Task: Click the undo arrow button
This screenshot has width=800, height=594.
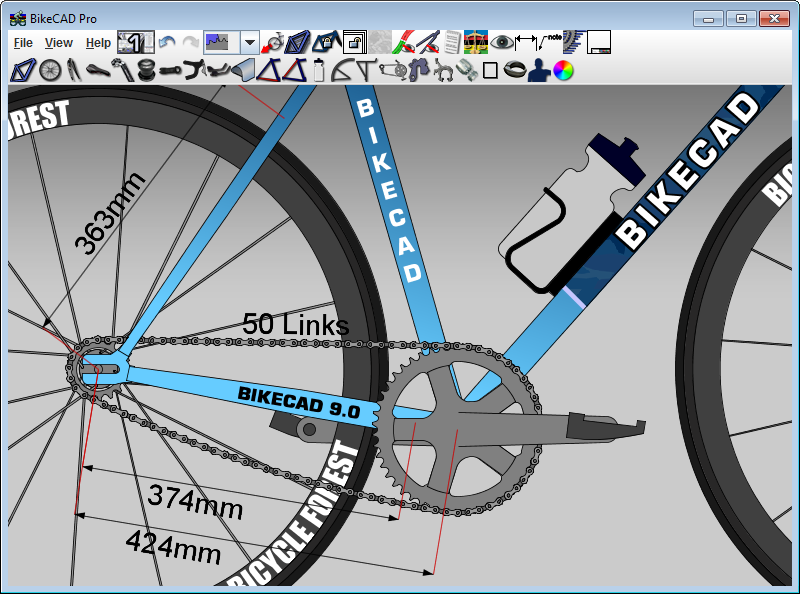Action: pos(166,43)
